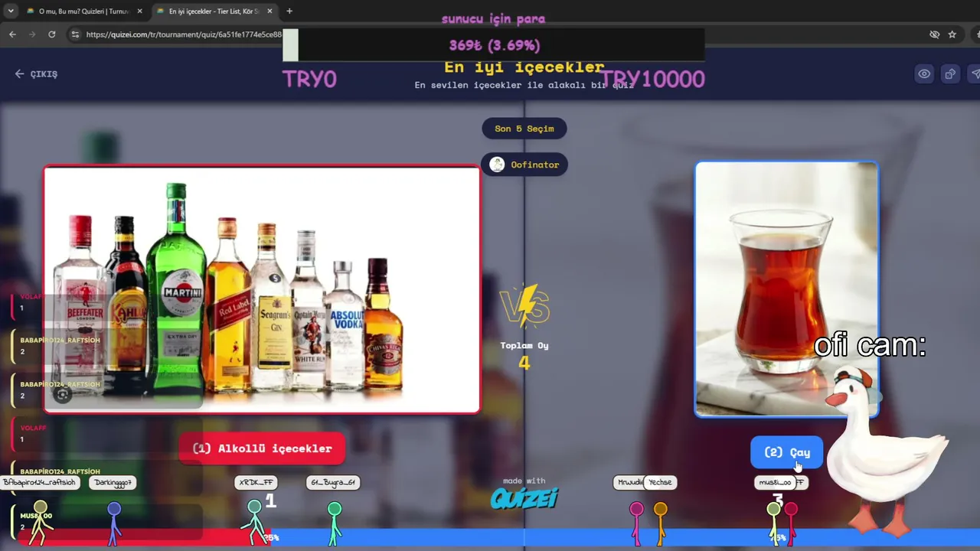The image size is (980, 551).
Task: Vote for '(1) Alkollü içecekler'
Action: pyautogui.click(x=262, y=448)
